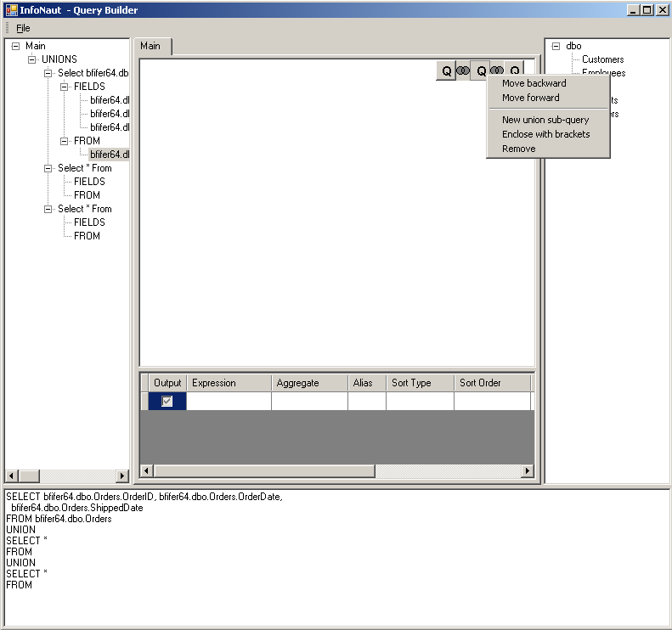Select Customers table in dbo tree
This screenshot has width=672, height=630.
pos(602,59)
